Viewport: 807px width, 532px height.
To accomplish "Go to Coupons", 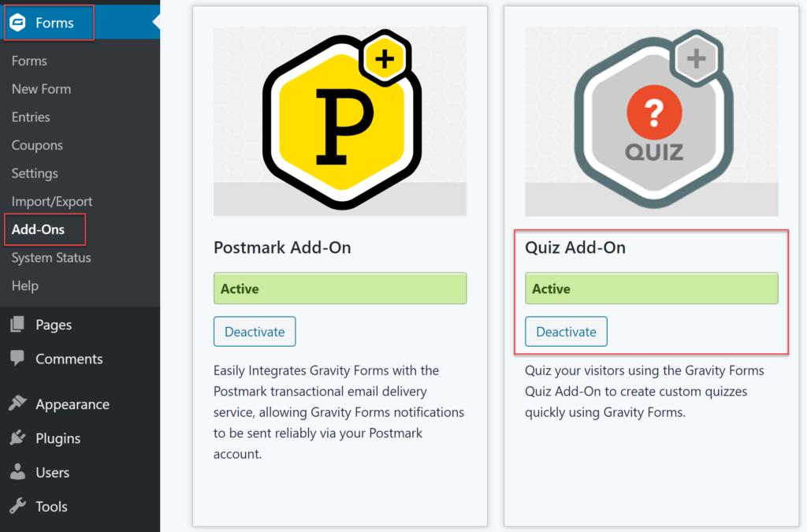I will (x=37, y=145).
